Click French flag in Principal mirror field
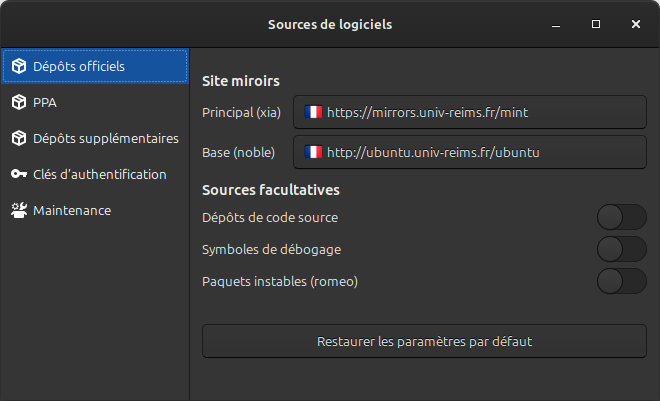 click(313, 113)
